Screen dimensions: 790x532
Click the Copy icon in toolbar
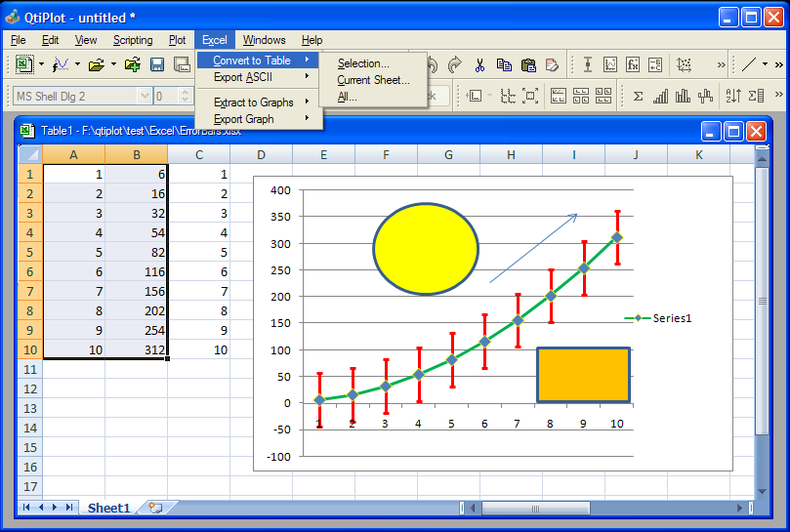tap(504, 65)
